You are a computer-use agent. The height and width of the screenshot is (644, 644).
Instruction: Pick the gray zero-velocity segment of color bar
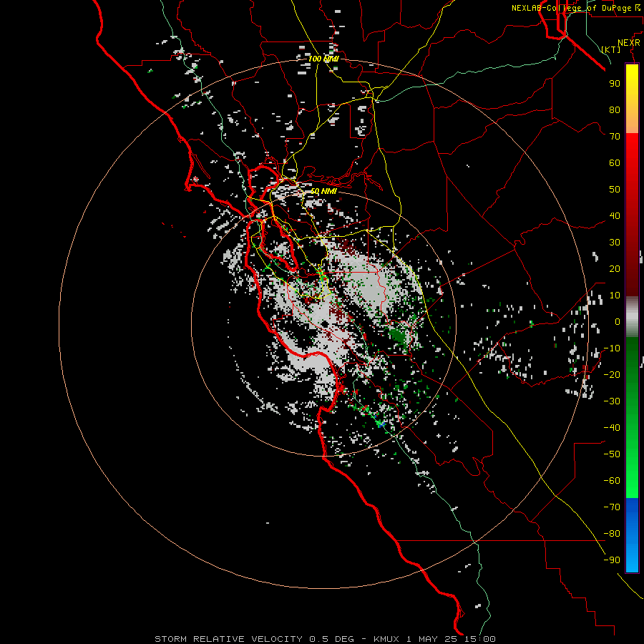(x=632, y=317)
